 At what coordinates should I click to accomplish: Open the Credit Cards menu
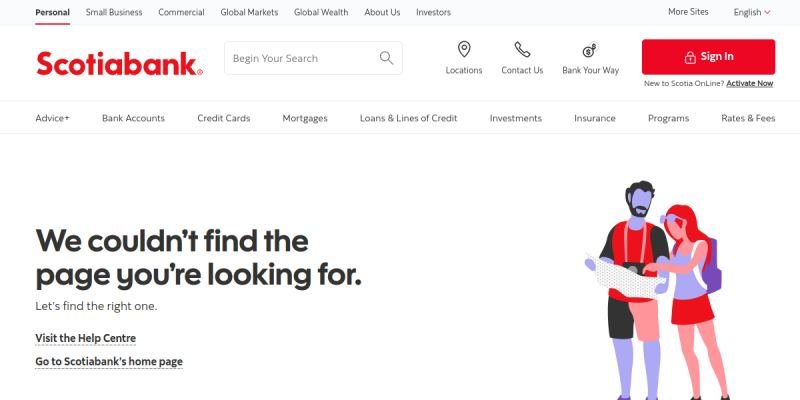(x=223, y=118)
